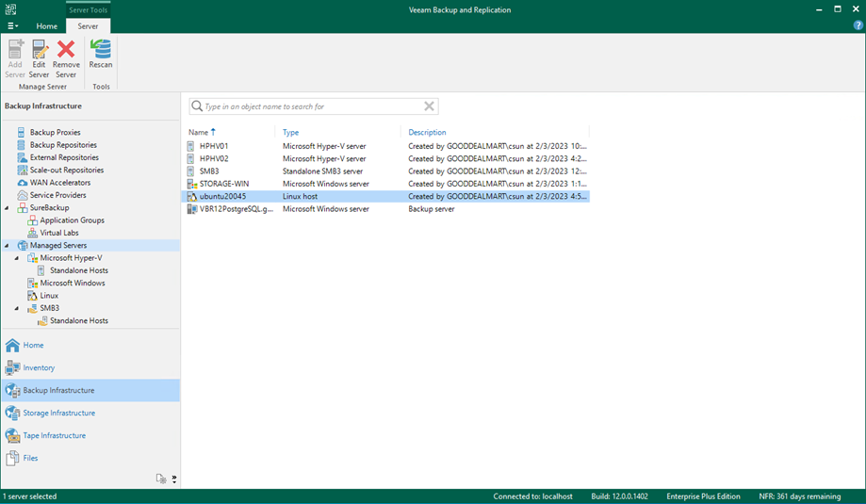Screen dimensions: 866x504
Task: Sort by the Name column header
Action: point(198,132)
